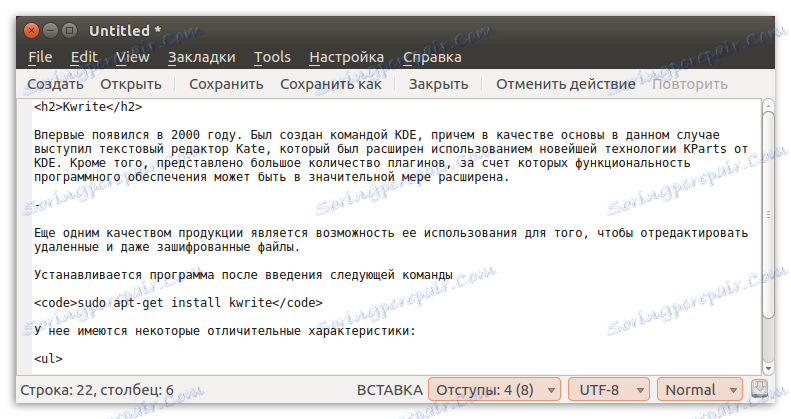Click the Повторить toolbar button

point(690,84)
